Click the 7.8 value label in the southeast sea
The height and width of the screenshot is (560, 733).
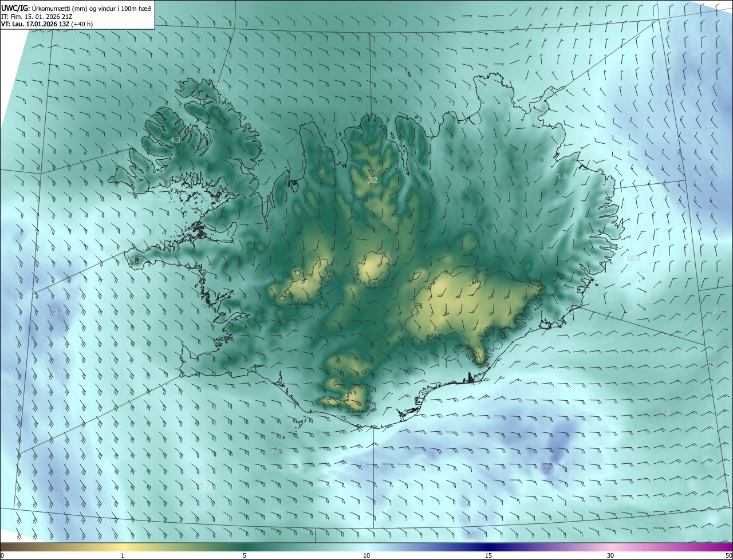(665, 412)
